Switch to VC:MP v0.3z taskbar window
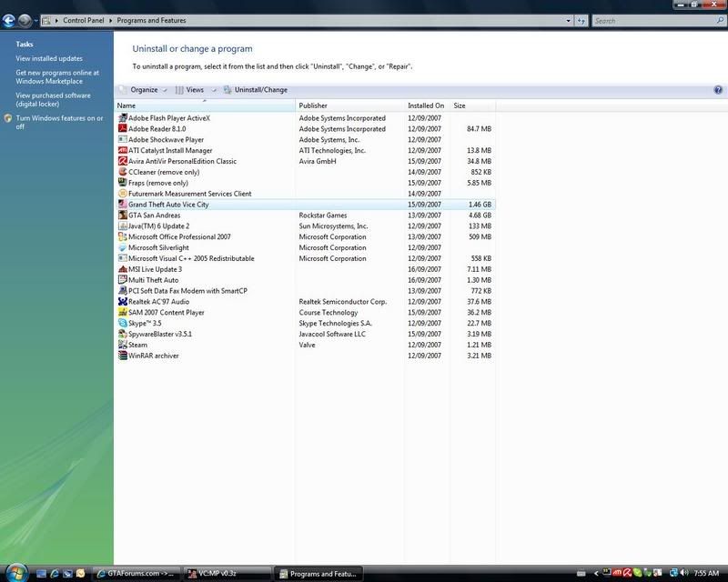This screenshot has width=728, height=582. [x=226, y=574]
